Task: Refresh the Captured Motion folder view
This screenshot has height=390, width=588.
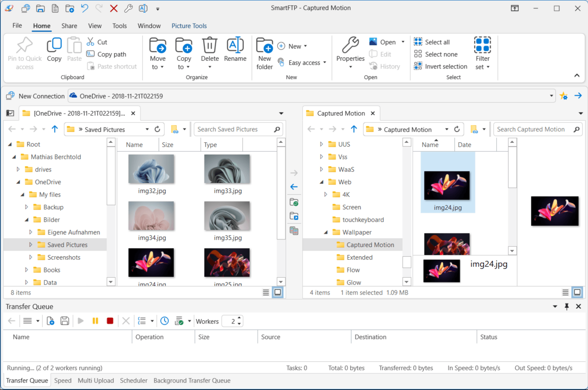Action: [x=457, y=129]
